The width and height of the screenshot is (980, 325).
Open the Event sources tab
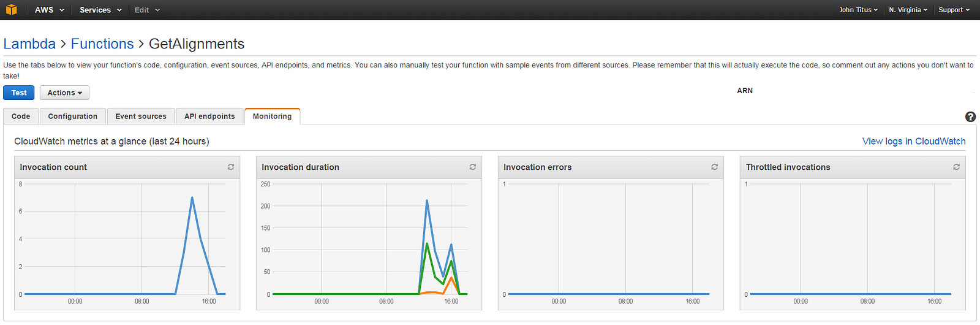[141, 116]
